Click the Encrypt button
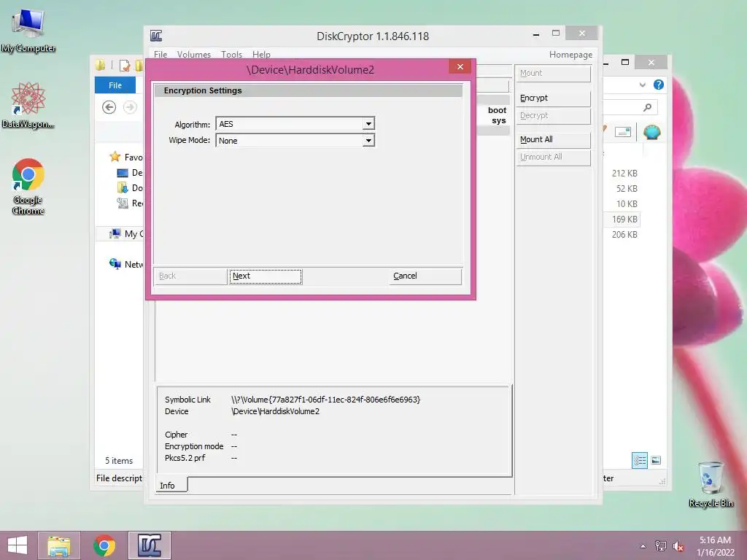Image resolution: width=747 pixels, height=560 pixels. (553, 98)
